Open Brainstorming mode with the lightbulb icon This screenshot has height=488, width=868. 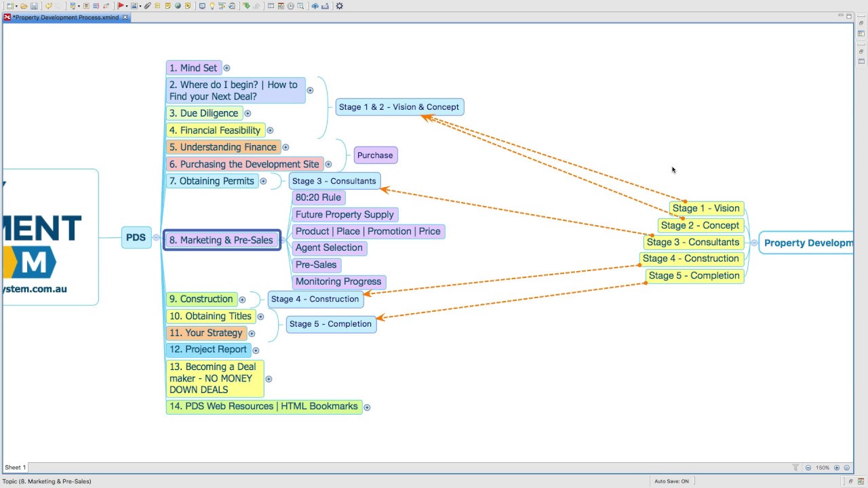tap(212, 5)
